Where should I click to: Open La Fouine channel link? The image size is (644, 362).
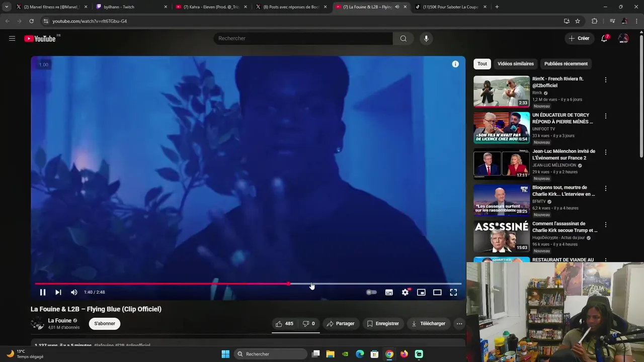tap(60, 321)
